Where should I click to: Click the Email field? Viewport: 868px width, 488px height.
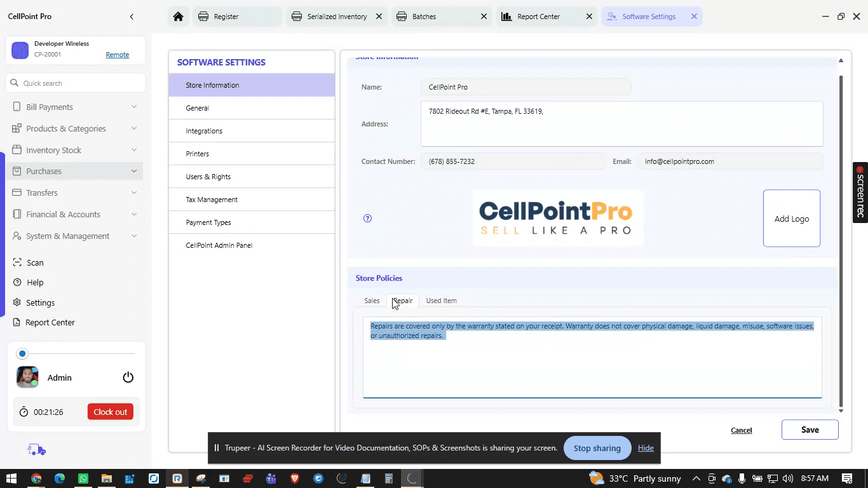point(730,161)
